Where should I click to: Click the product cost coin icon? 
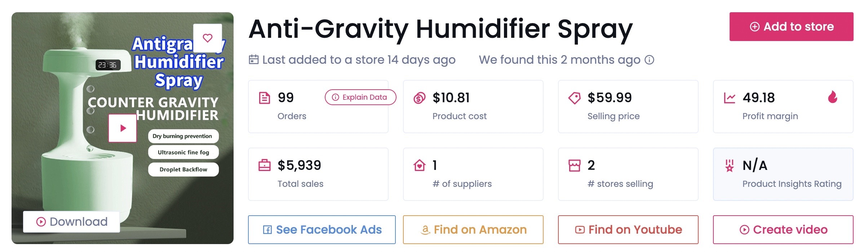click(419, 98)
